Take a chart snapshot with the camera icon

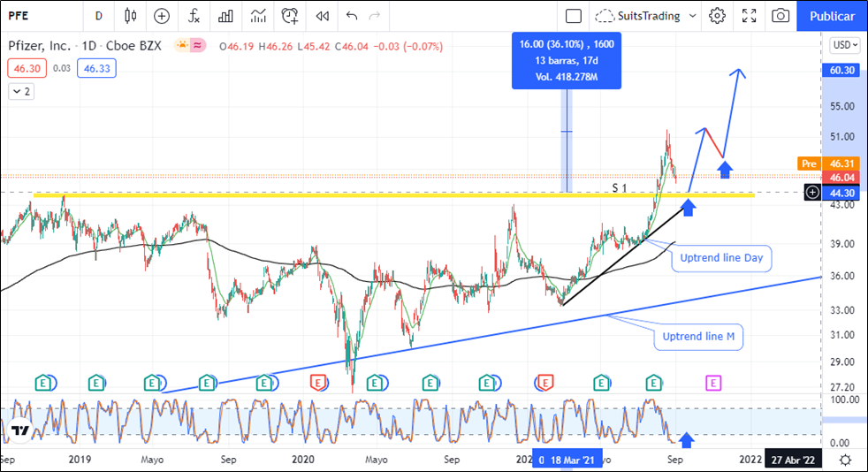(780, 15)
